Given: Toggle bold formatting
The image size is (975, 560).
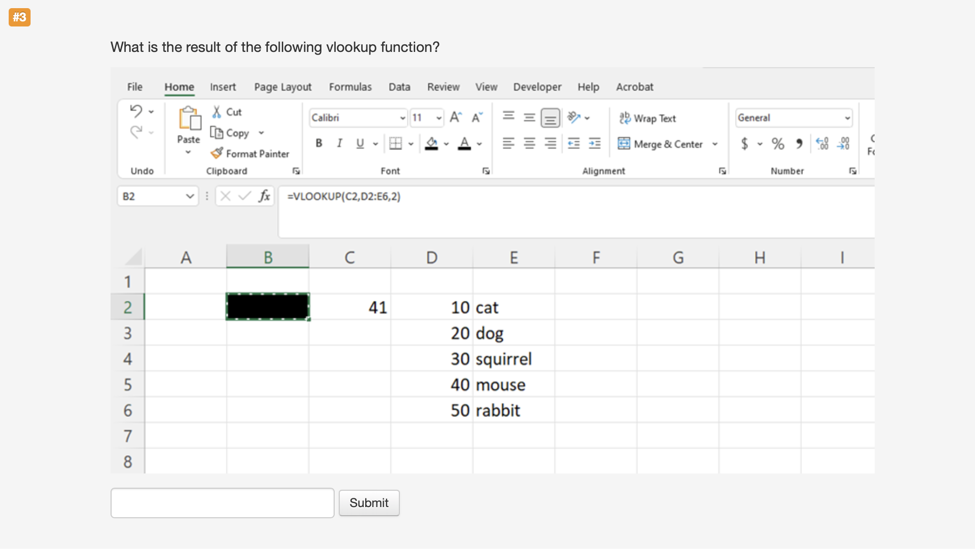Looking at the screenshot, I should coord(318,143).
